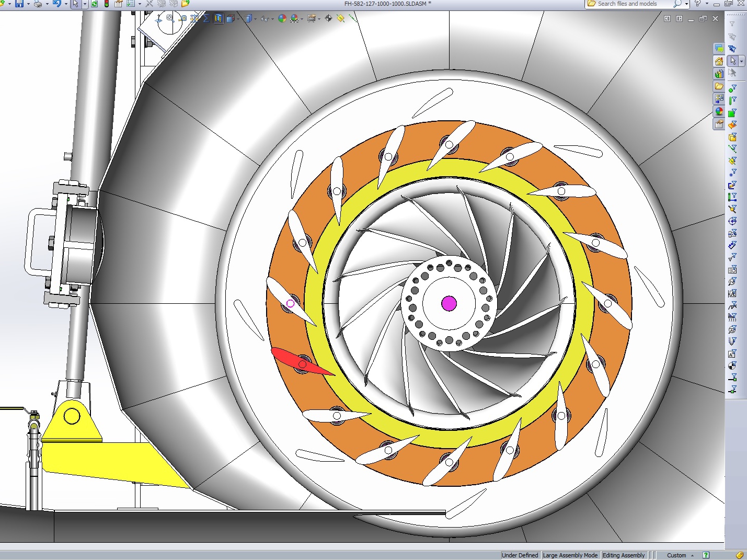
Task: Open the File Explorer folder tab
Action: (x=719, y=86)
